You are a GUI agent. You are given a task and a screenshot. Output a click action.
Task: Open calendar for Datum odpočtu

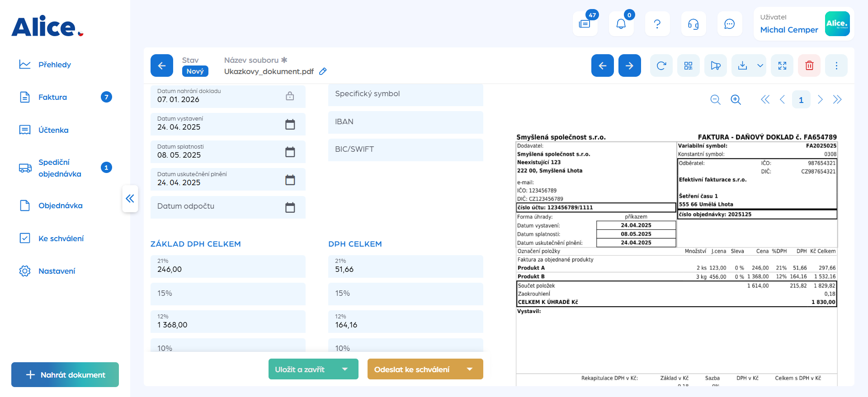290,207
